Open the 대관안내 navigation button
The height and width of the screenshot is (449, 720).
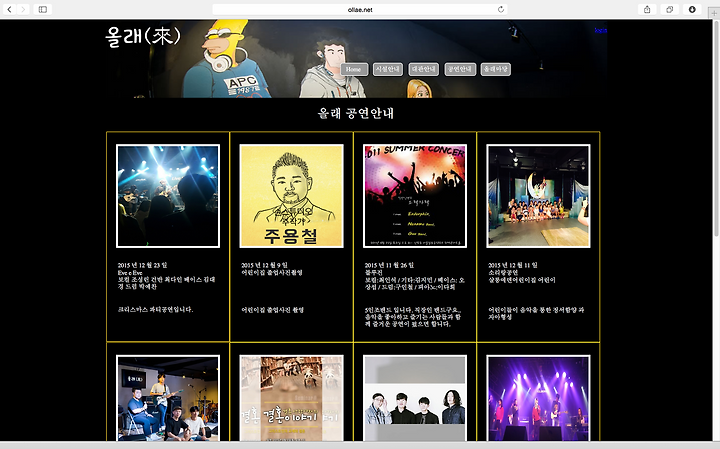423,69
